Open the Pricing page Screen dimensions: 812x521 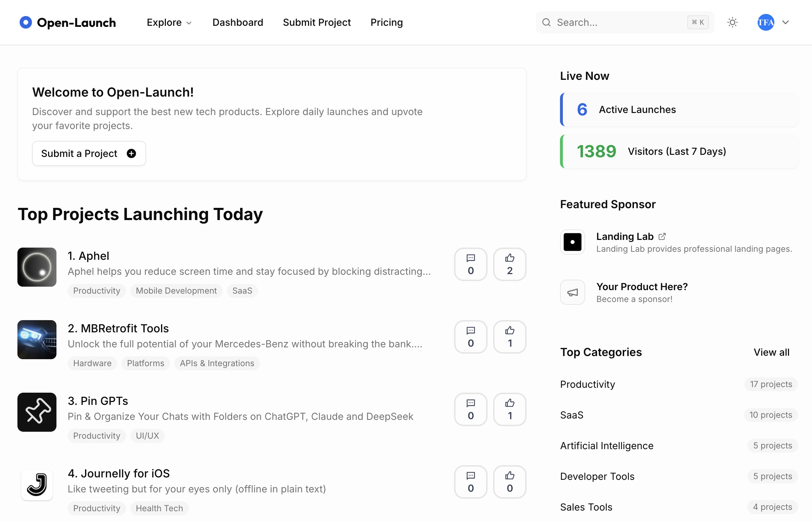[x=386, y=22]
